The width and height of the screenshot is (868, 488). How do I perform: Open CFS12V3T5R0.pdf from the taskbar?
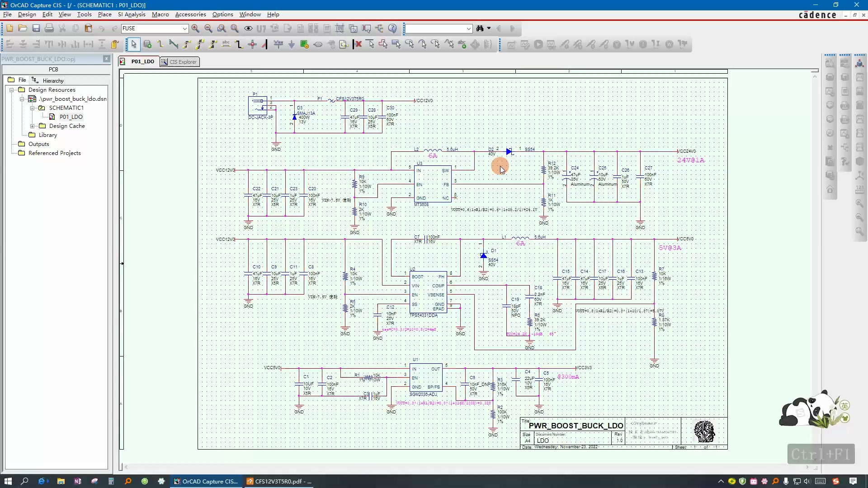[279, 481]
